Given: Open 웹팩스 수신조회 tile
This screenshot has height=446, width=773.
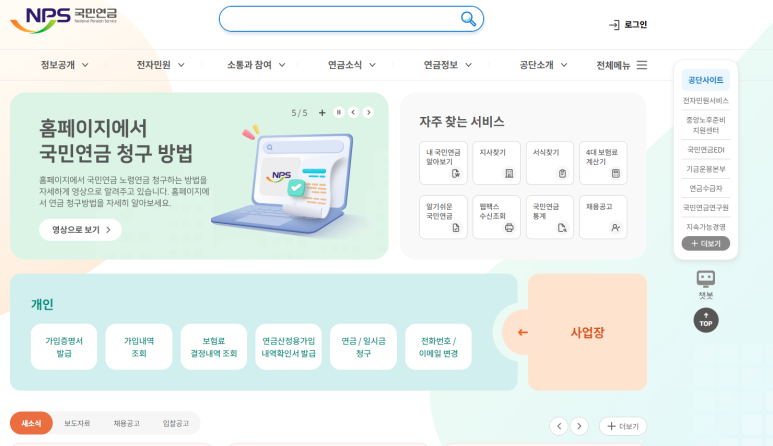Looking at the screenshot, I should point(496,217).
